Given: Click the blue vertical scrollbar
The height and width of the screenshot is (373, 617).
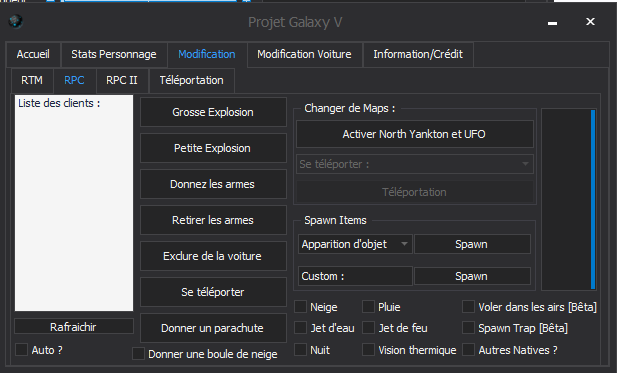Looking at the screenshot, I should tap(593, 199).
